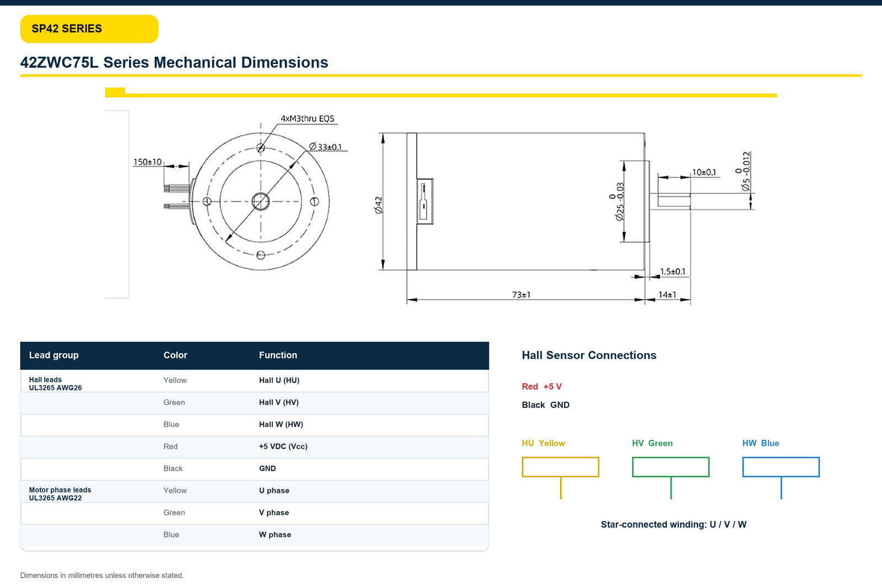Click the Function column header
The width and height of the screenshot is (882, 588).
[278, 355]
